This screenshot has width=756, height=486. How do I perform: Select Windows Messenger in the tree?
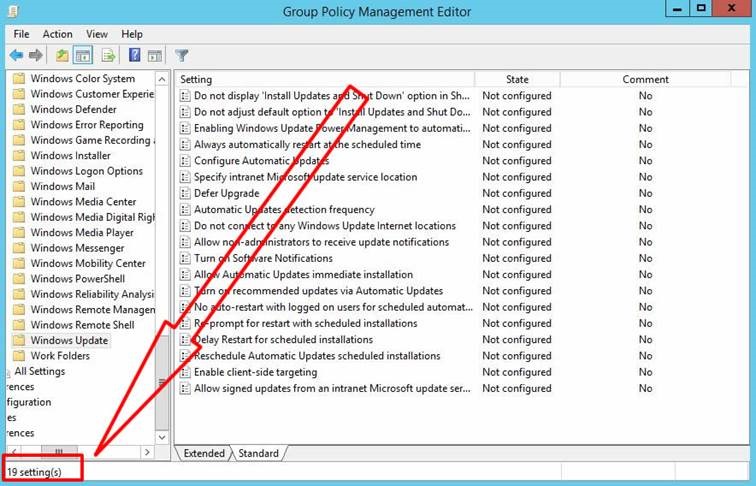[78, 248]
